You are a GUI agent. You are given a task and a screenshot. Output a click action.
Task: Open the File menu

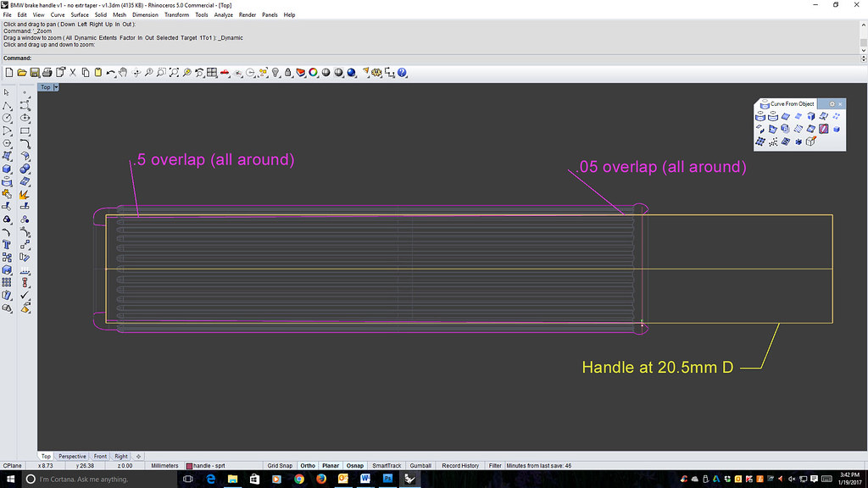(x=7, y=15)
